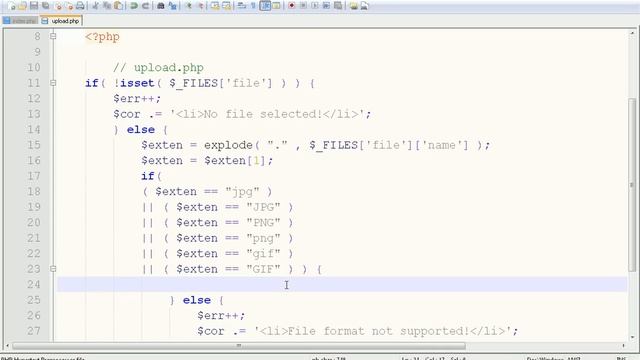Collapse the if block fold marker at line 11
Viewport: 640px width, 360px height.
coord(53,83)
